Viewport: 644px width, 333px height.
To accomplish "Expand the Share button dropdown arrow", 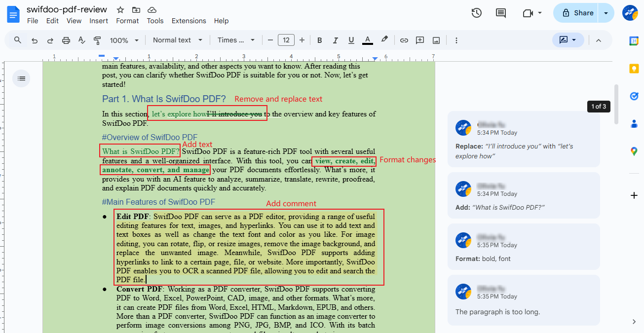I will (x=606, y=13).
